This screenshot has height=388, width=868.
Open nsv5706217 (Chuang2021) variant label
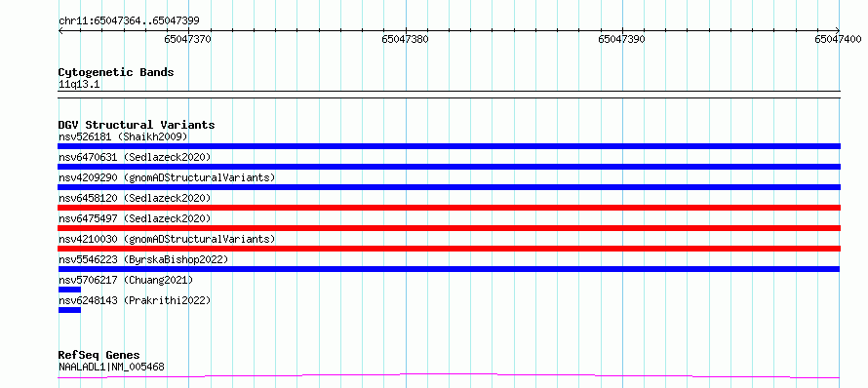(x=126, y=280)
